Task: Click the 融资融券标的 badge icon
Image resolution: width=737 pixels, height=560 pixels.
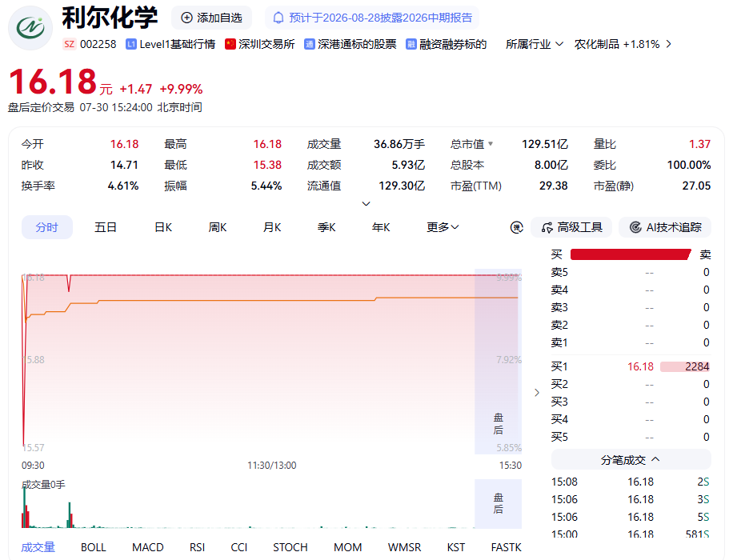Action: click(411, 44)
